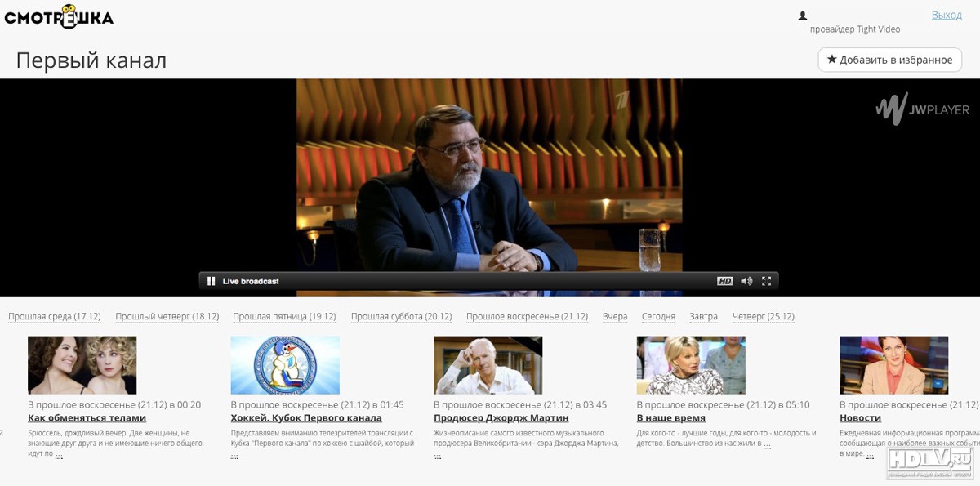The height and width of the screenshot is (486, 980).
Task: Expand the Как обменяться телами description ellipsis
Action: [59, 454]
